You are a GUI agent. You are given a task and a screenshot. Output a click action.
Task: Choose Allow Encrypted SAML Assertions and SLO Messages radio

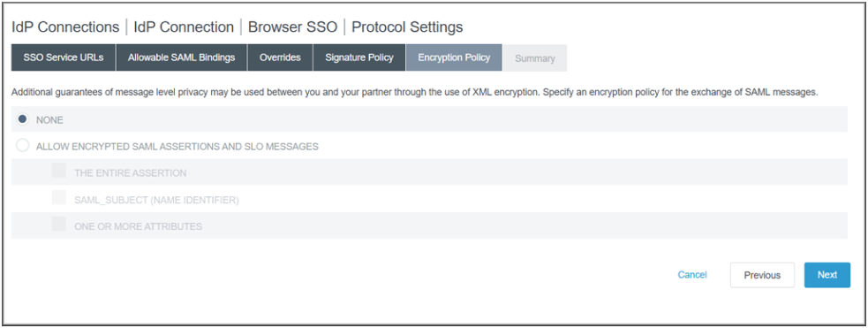pyautogui.click(x=23, y=146)
